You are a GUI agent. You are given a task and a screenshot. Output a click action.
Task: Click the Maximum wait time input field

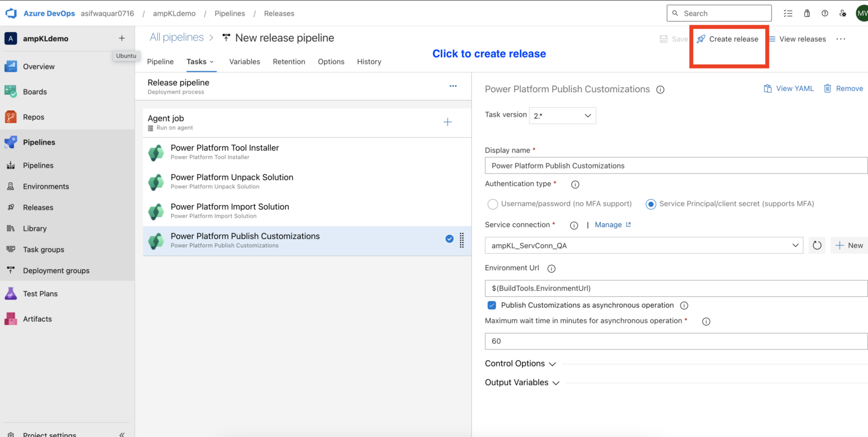[676, 341]
